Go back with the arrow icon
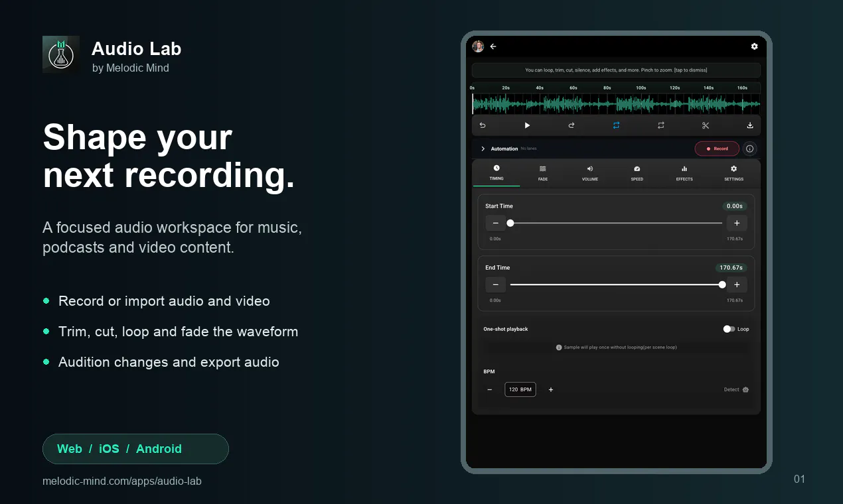This screenshot has height=504, width=843. (x=493, y=46)
